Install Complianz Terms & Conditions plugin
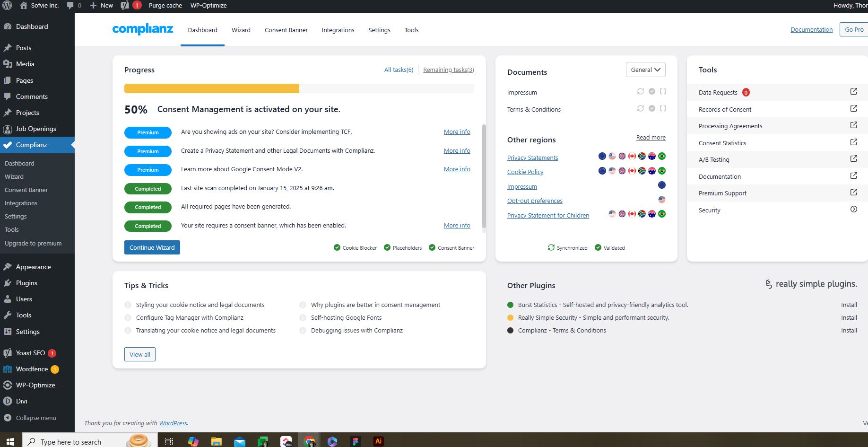The image size is (868, 447). pyautogui.click(x=849, y=330)
